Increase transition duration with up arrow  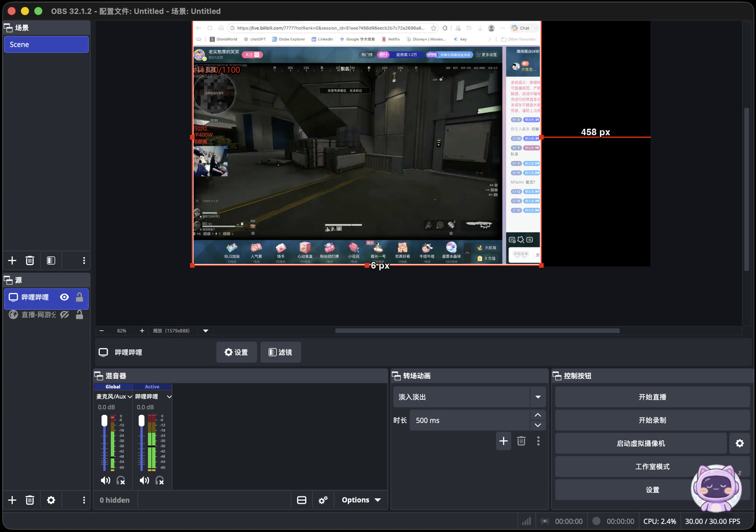[x=538, y=415]
